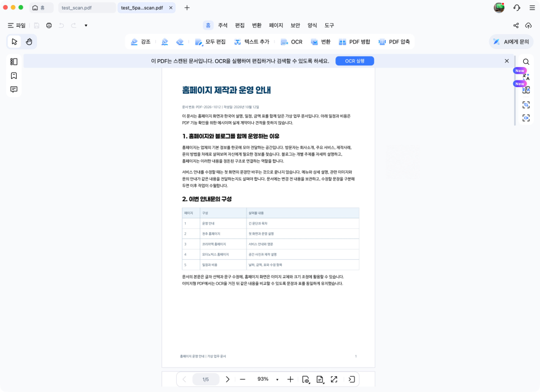Select the 강조 highlight tool
Viewport: 540px width, 392px height.
pos(140,42)
